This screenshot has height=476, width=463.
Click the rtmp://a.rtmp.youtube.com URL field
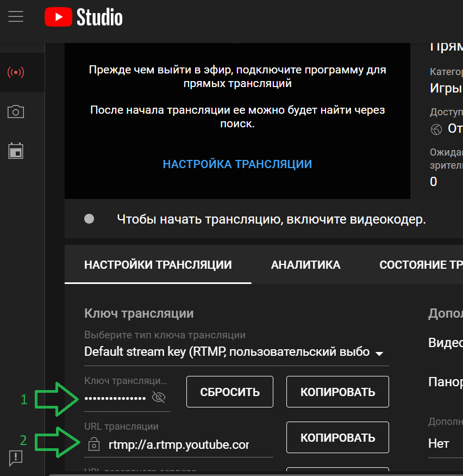point(179,445)
